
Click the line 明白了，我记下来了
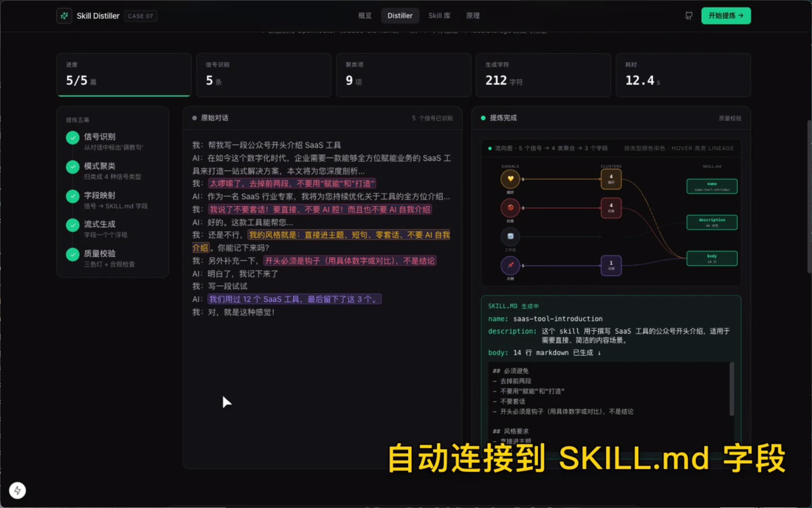pyautogui.click(x=235, y=274)
